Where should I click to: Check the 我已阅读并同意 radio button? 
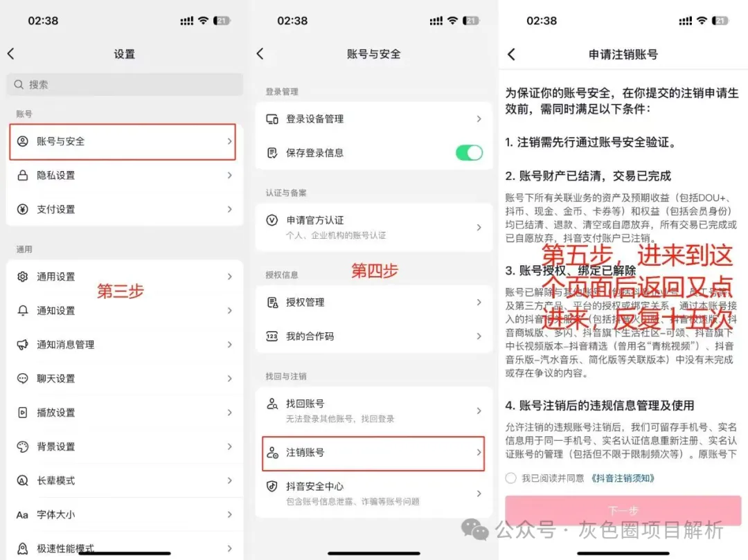(511, 478)
